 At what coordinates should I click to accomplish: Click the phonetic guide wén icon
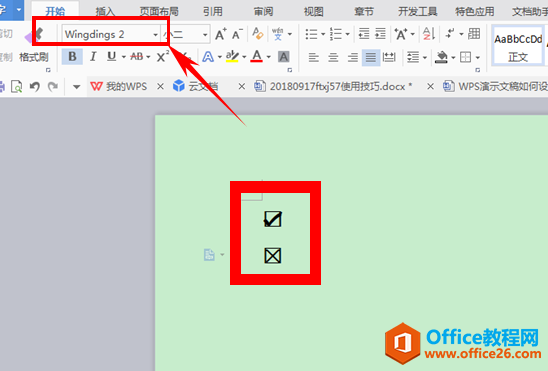(277, 34)
